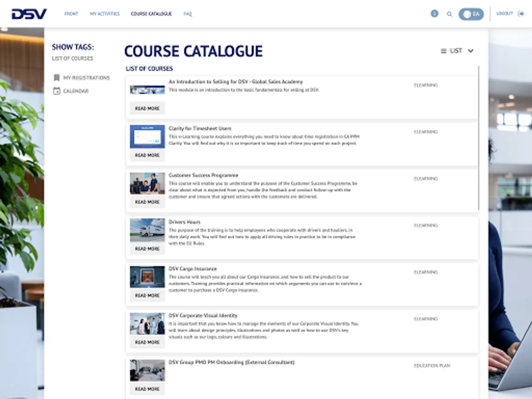Read more about Customer Success Programme

point(147,202)
